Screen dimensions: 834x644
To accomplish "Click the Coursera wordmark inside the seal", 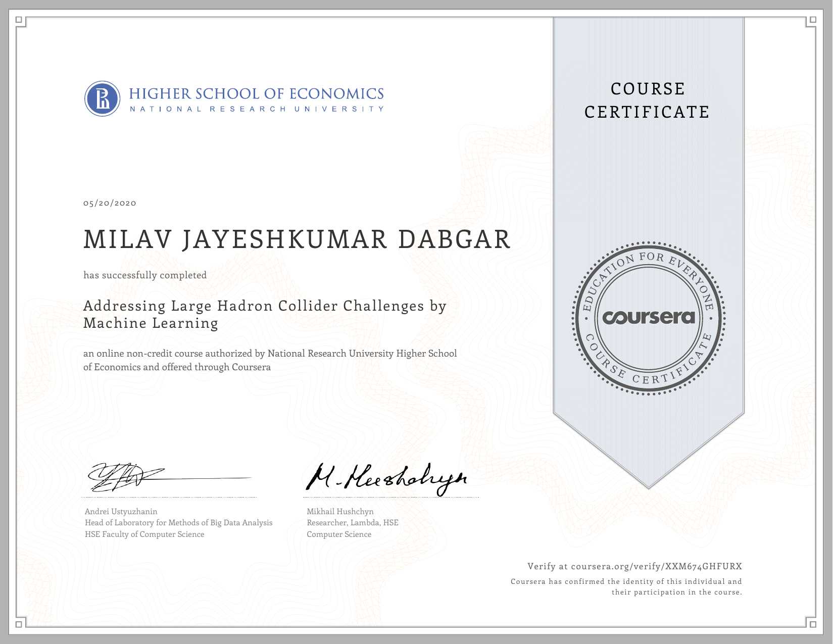I will (649, 317).
